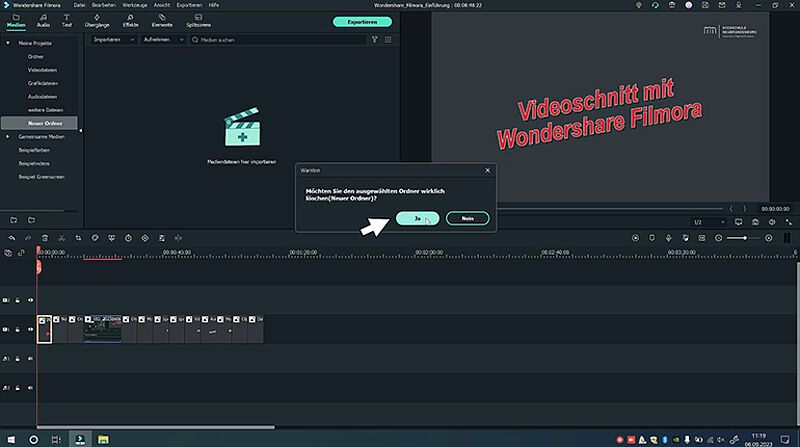Open the Ansicht menu
This screenshot has height=447, width=800.
click(x=162, y=5)
